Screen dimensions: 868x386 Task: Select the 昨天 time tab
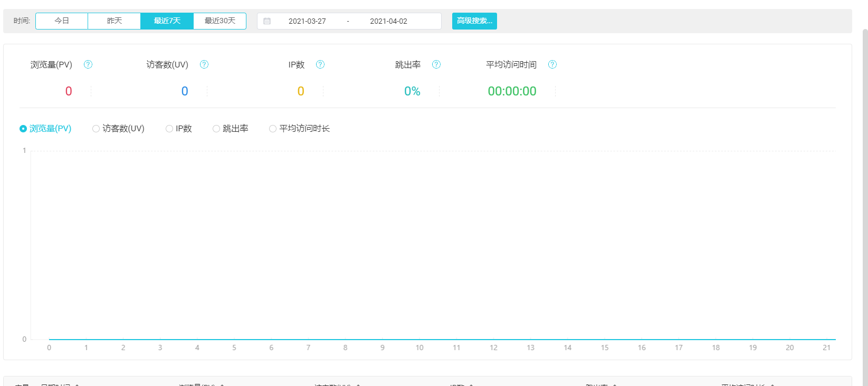coord(115,21)
